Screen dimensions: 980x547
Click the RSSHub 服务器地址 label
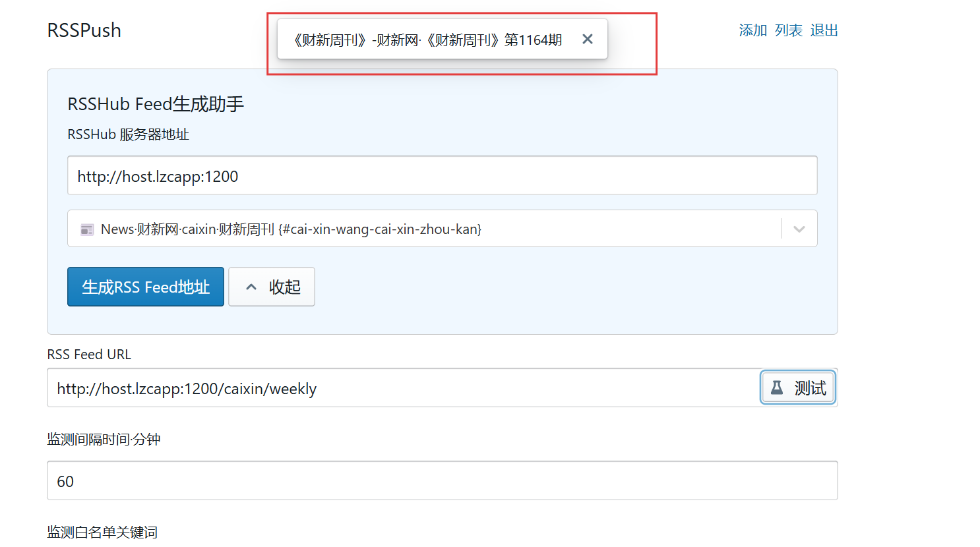[x=128, y=134]
